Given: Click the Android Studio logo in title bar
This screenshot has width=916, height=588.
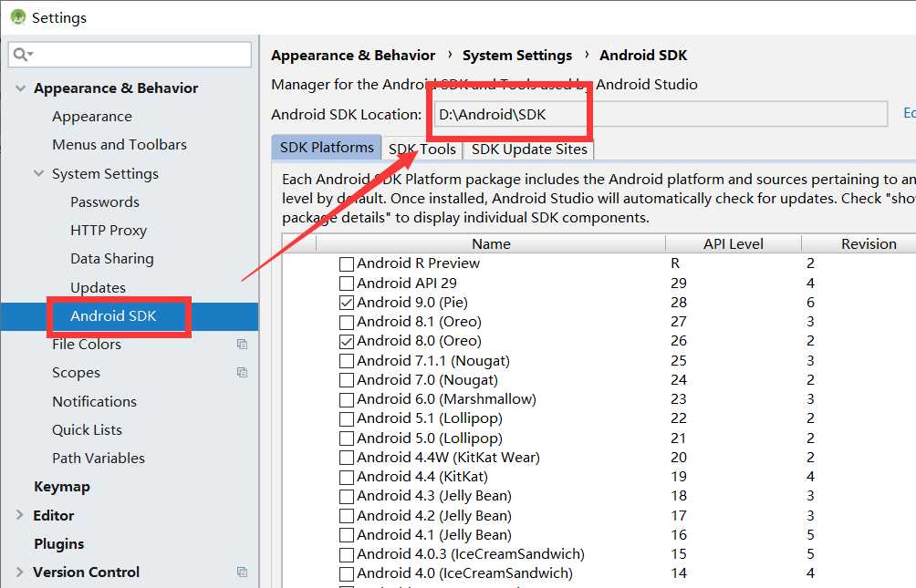Looking at the screenshot, I should click(18, 17).
